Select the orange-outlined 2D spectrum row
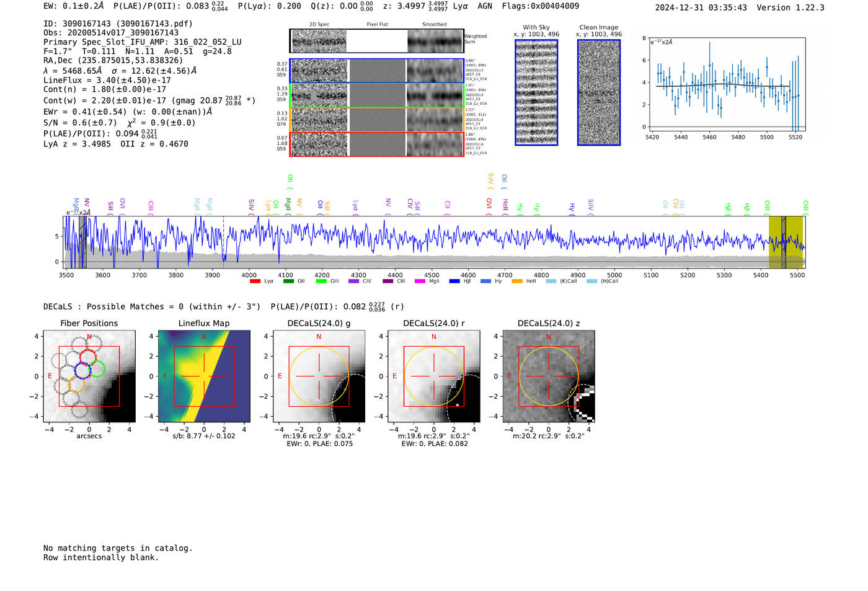 click(x=377, y=120)
